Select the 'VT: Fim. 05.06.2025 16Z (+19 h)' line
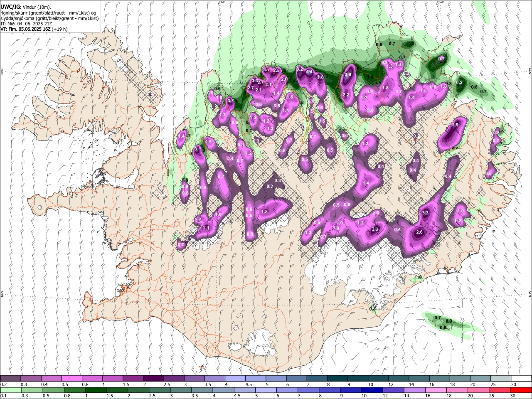Image resolution: width=532 pixels, height=399 pixels. point(34,29)
